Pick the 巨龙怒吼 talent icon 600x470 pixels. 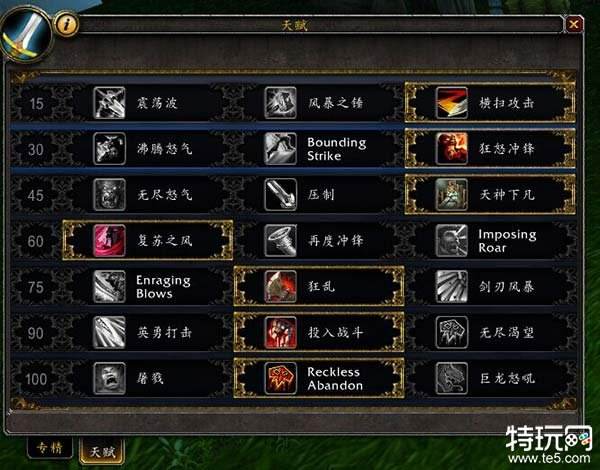[x=452, y=378]
